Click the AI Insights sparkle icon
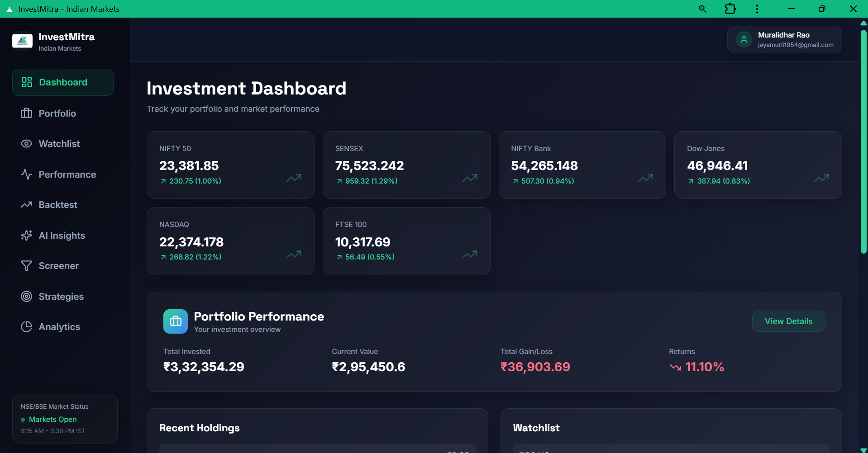The width and height of the screenshot is (868, 453). [26, 236]
